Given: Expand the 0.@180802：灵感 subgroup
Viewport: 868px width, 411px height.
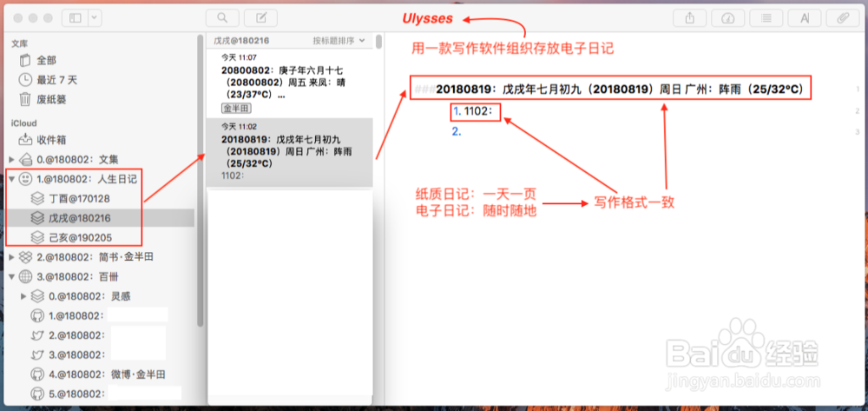Looking at the screenshot, I should [23, 295].
